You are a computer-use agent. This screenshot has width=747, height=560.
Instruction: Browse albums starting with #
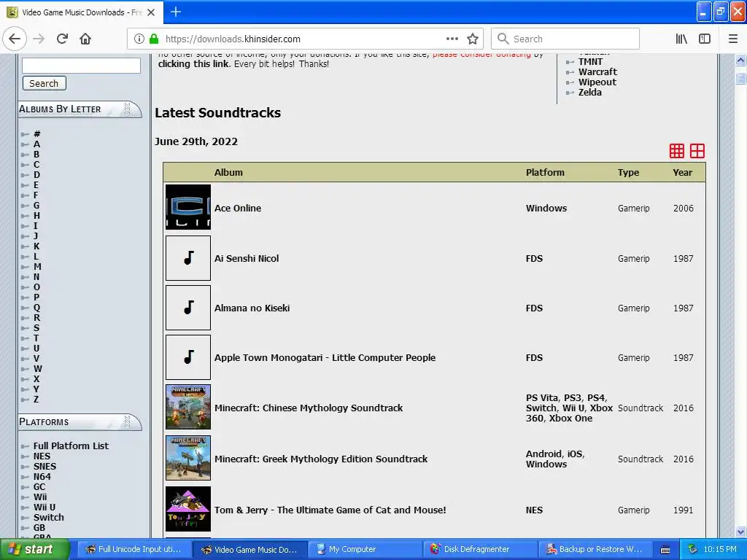(36, 134)
